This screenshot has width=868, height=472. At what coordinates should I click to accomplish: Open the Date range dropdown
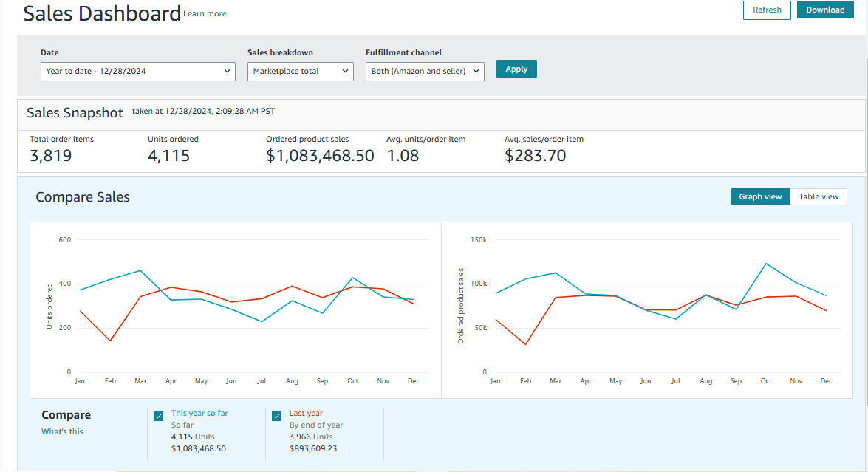coord(138,72)
